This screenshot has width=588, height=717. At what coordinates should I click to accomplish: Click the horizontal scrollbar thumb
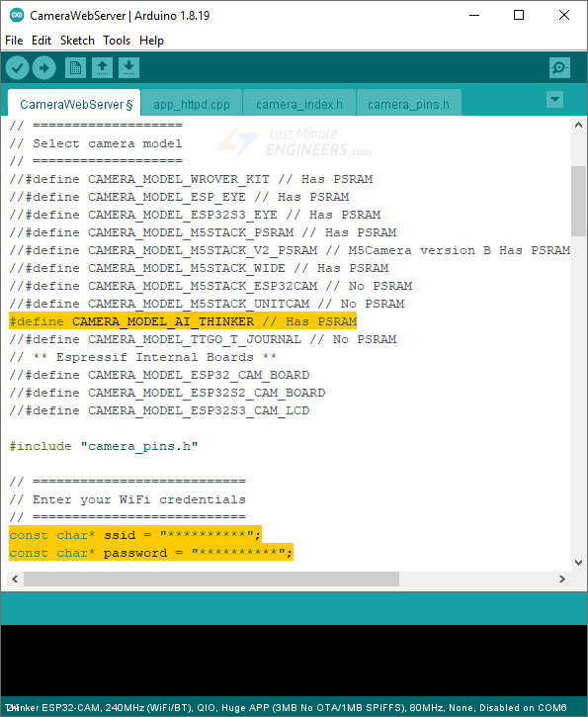click(211, 579)
